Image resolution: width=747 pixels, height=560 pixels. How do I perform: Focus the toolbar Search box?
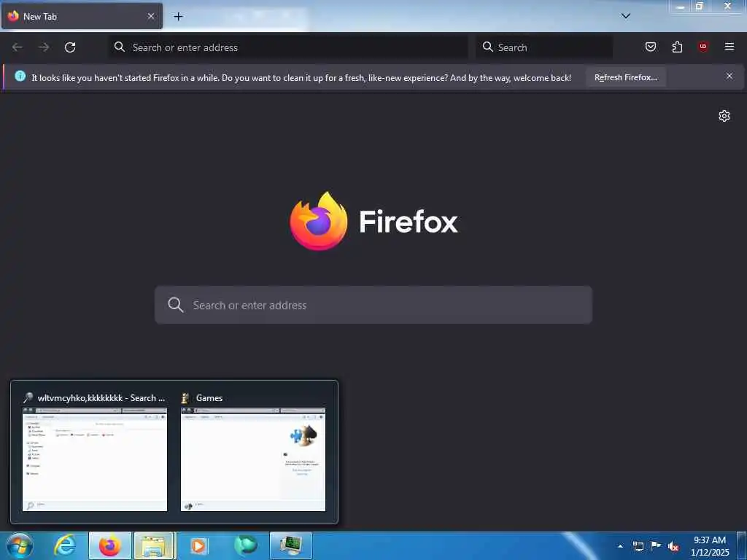544,47
